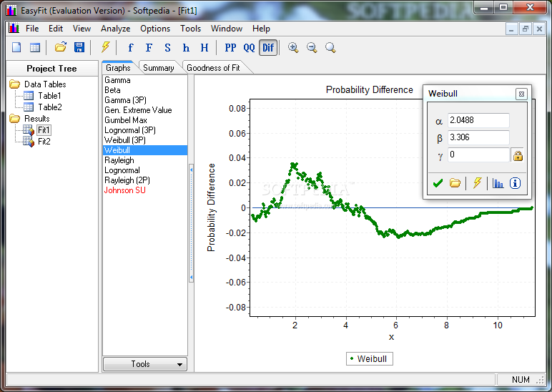Screen dimensions: 552x392
Task: Open file using folder toolbar icon
Action: (61, 47)
